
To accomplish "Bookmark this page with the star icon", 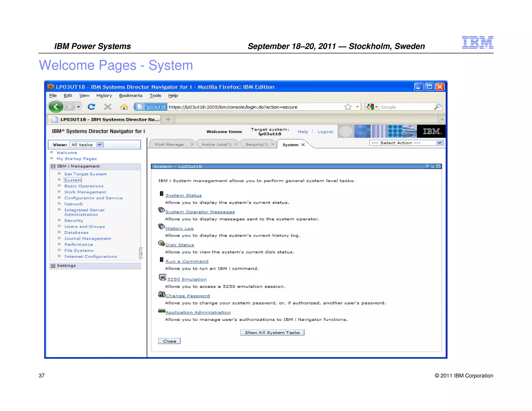I will click(x=348, y=107).
